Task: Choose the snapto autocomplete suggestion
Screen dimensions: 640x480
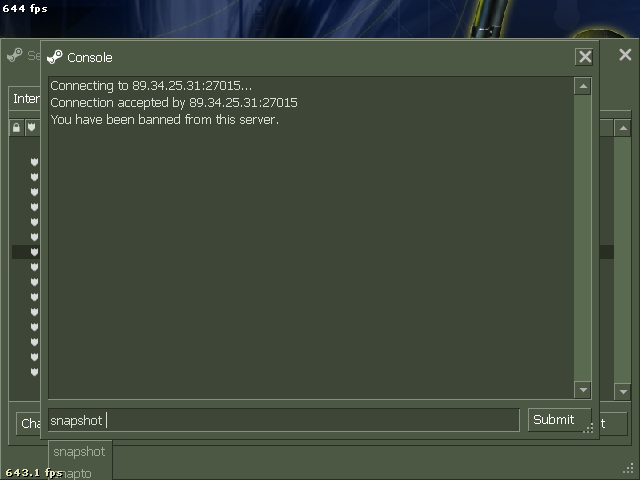Action: 79,473
